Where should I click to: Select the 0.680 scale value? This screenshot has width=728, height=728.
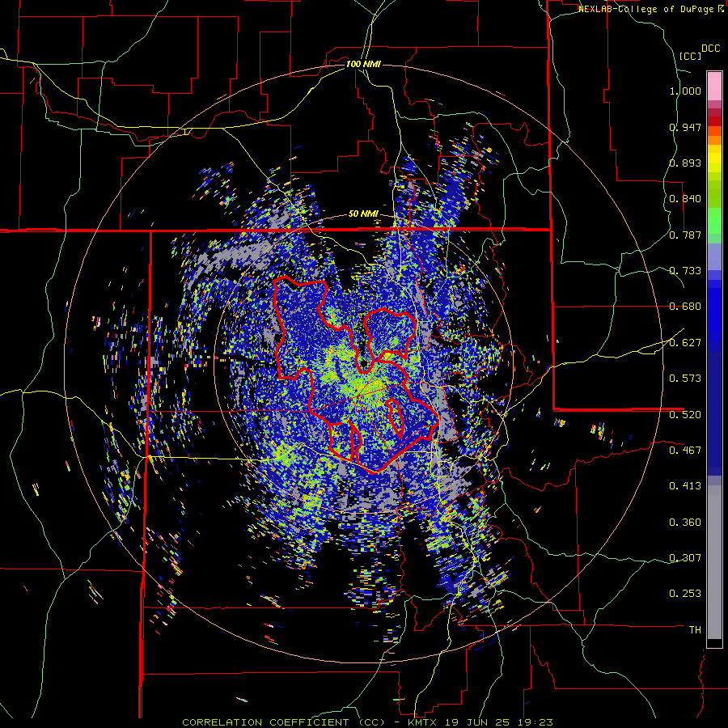685,307
